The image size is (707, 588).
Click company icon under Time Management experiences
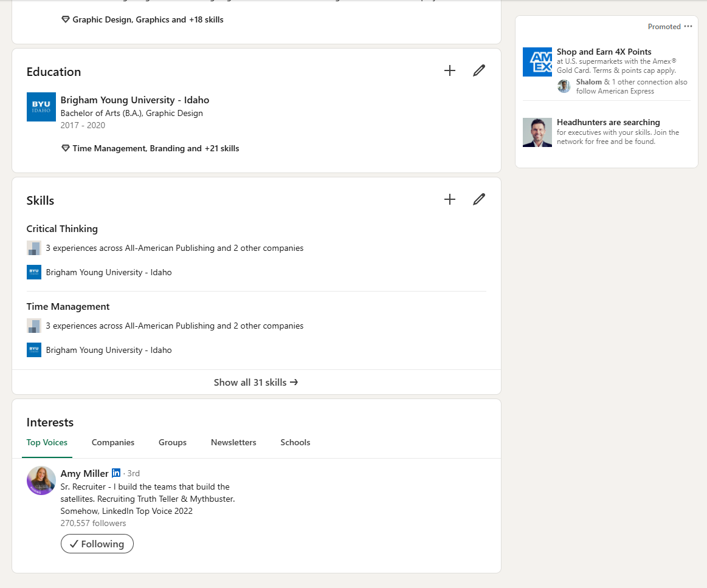click(34, 326)
